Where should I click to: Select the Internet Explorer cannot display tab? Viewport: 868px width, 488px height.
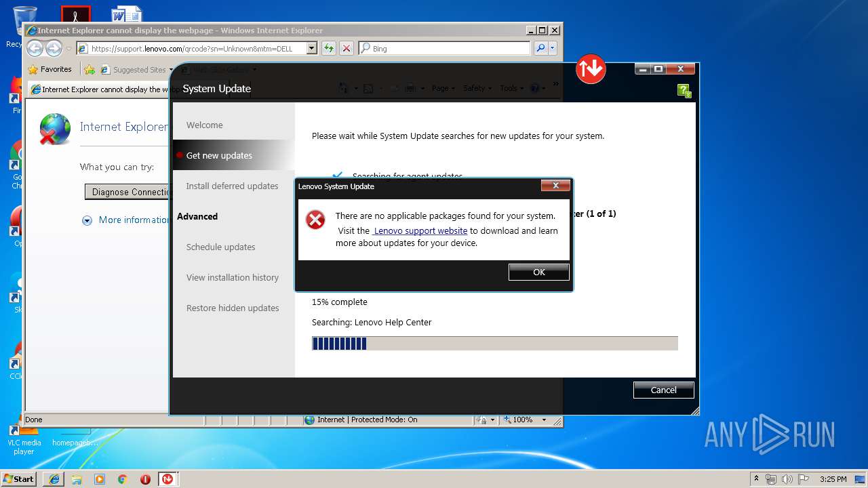click(x=102, y=89)
